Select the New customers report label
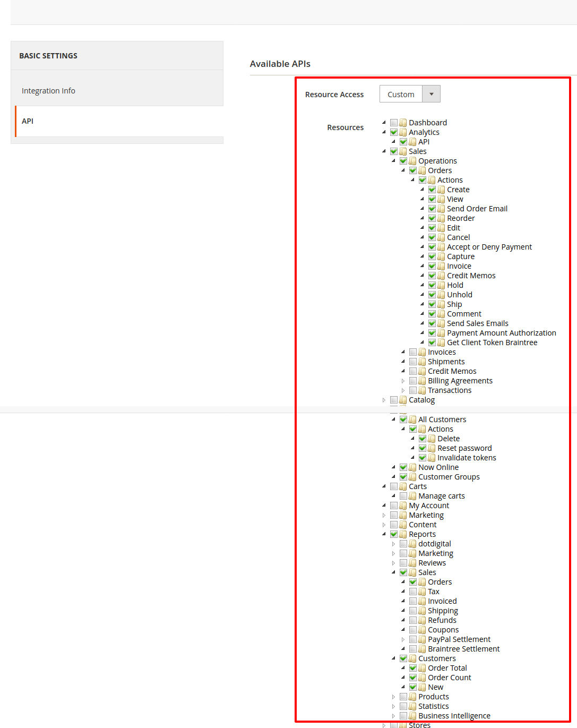 (435, 687)
